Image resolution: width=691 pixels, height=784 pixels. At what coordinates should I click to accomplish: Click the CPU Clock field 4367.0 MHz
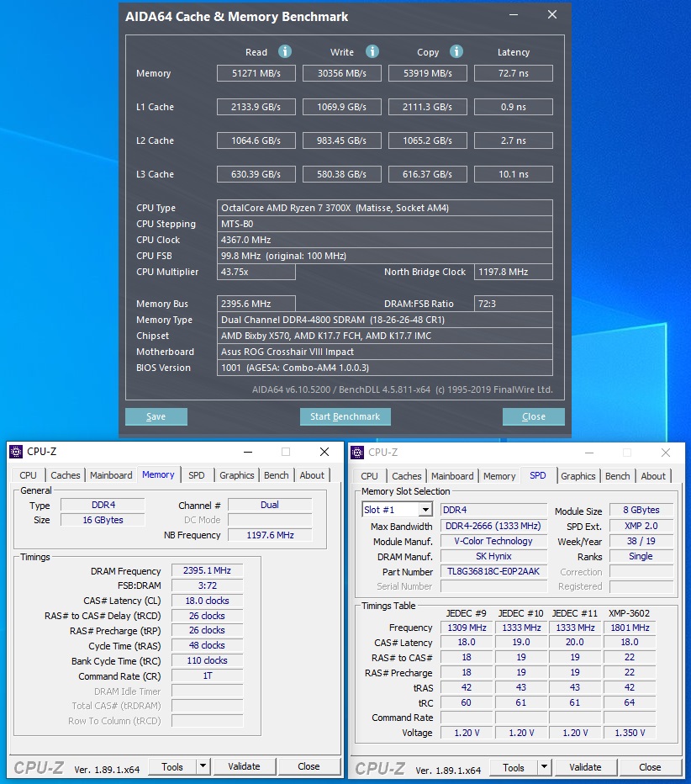(385, 240)
